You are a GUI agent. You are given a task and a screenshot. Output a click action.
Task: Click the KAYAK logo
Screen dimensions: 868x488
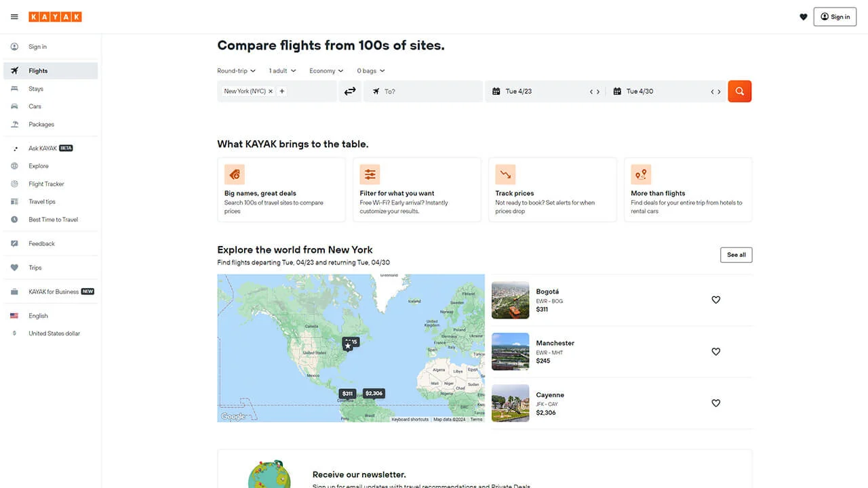(x=55, y=17)
